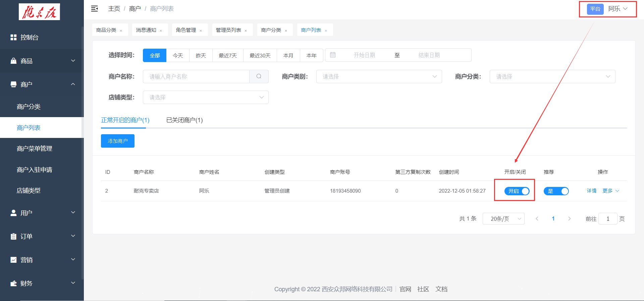Click page number 1 in pagination
644x301 pixels.
(x=553, y=219)
